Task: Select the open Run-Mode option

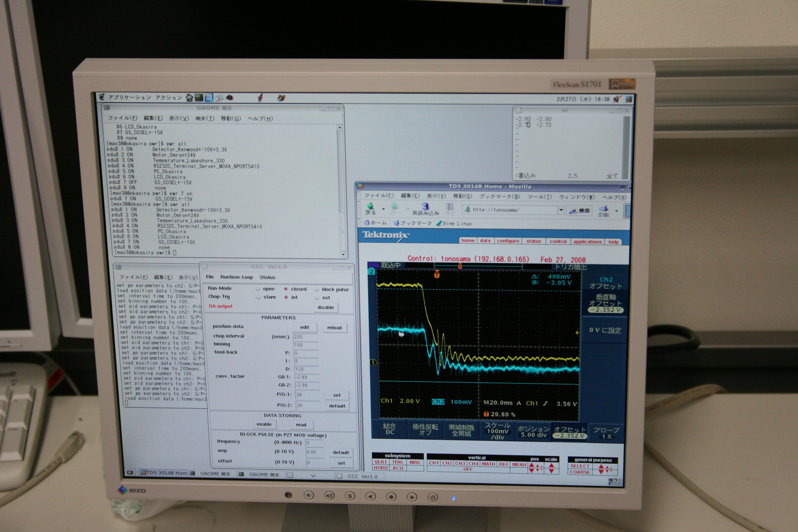Action: tap(265, 289)
